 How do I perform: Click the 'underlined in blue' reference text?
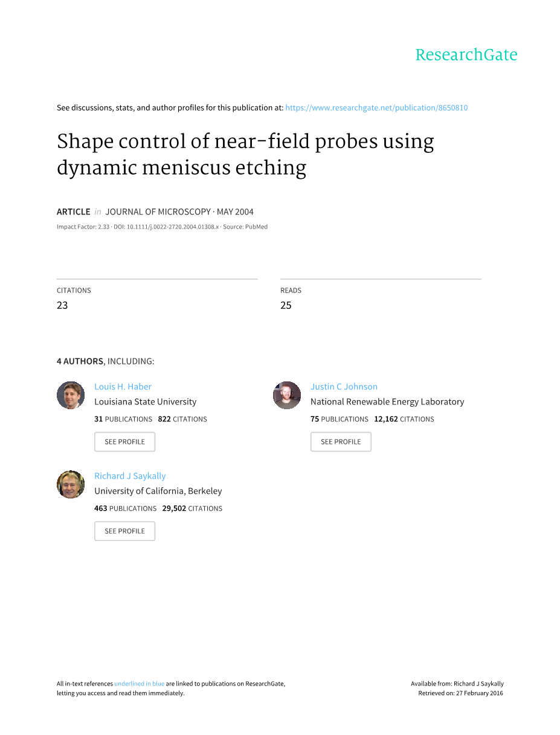[139, 684]
